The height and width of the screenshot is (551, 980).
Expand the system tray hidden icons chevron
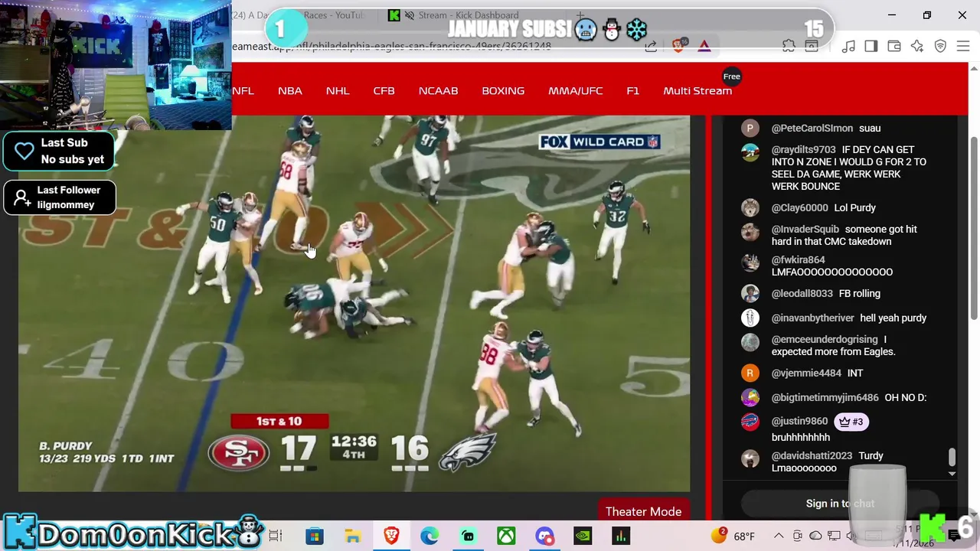coord(779,536)
